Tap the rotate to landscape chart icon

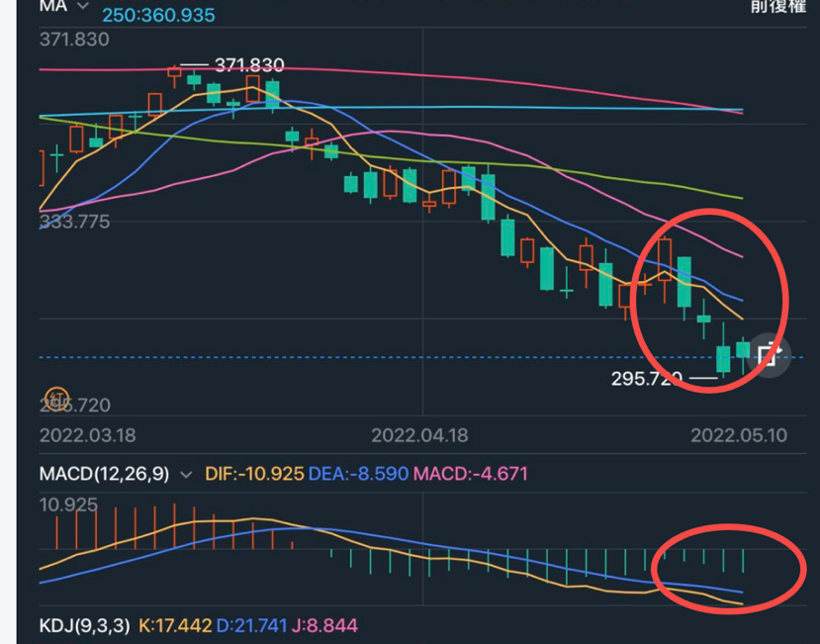769,355
